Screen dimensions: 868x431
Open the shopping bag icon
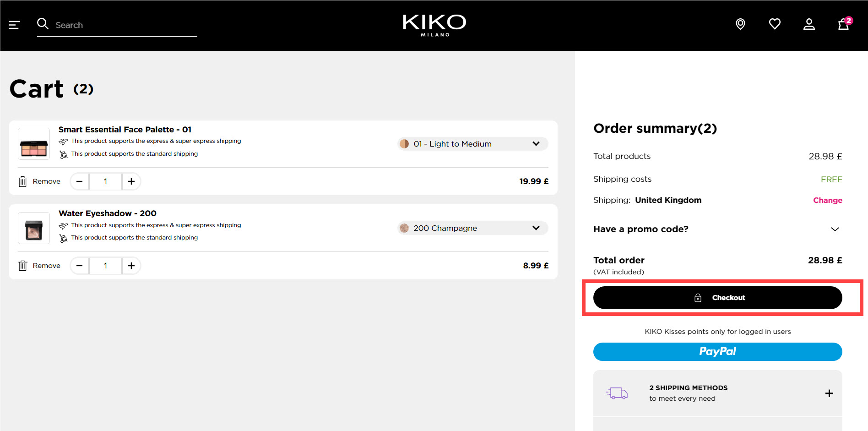[843, 24]
